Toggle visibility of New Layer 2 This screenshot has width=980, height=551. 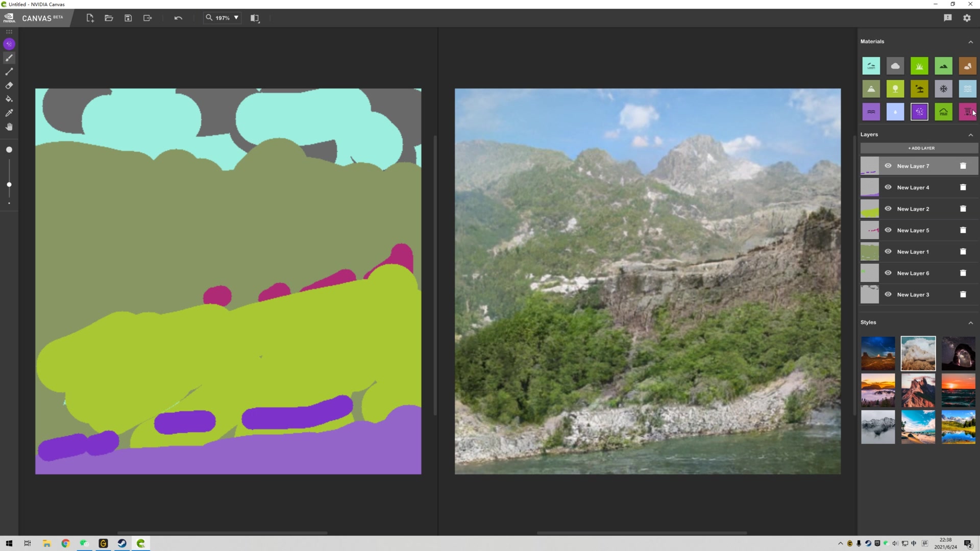(888, 209)
